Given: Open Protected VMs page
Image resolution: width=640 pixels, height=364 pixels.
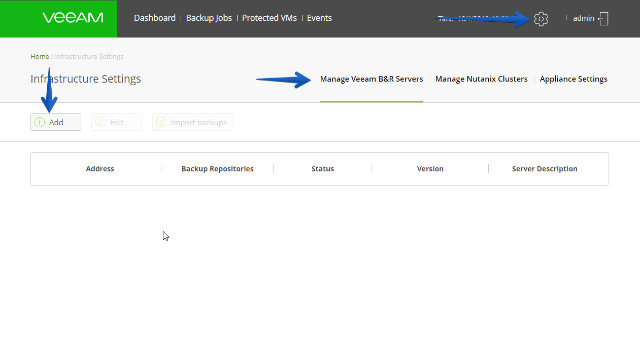Looking at the screenshot, I should 270,18.
